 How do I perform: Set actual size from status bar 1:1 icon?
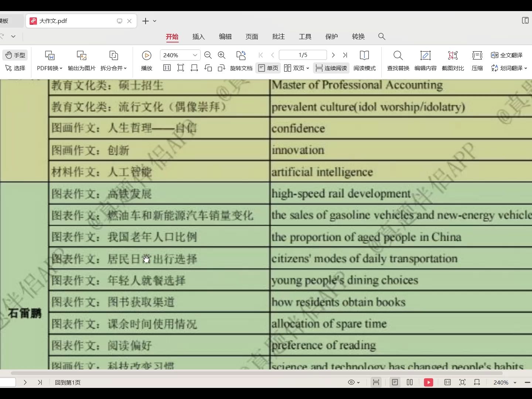point(447,382)
